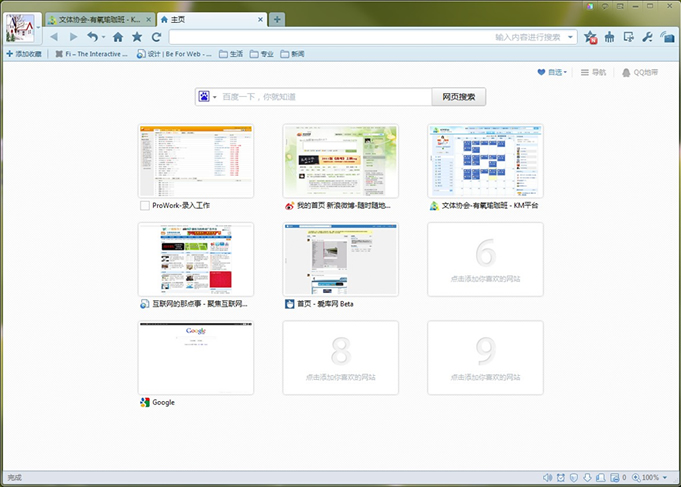Go back using the back arrow
Screen dimensions: 681x487
(x=54, y=37)
